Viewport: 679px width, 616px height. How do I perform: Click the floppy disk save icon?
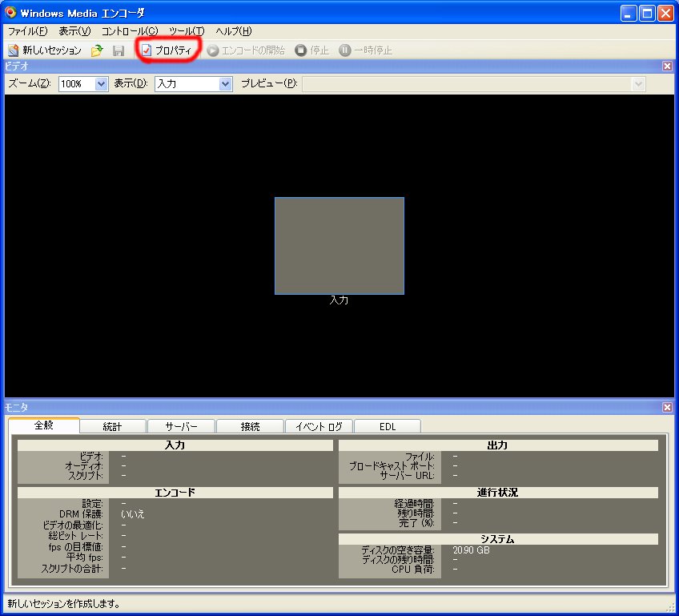click(119, 50)
